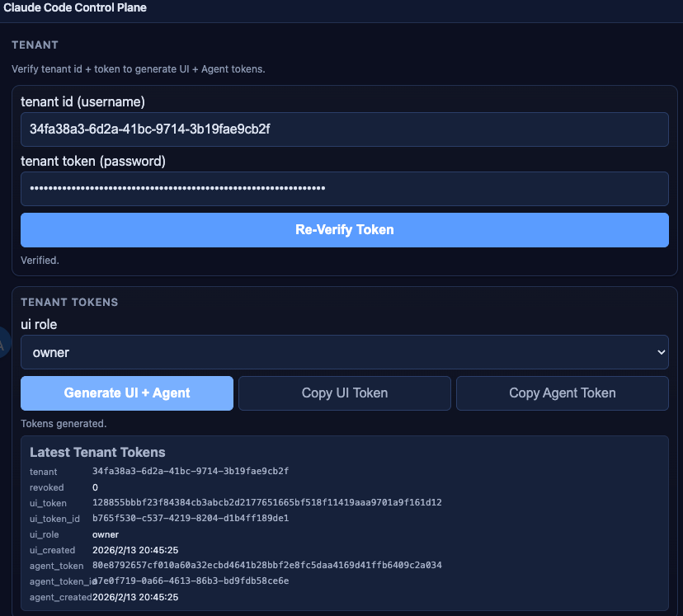Screen dimensions: 683x616
Task: Click the agent_created timestamp value
Action: pyautogui.click(x=135, y=597)
